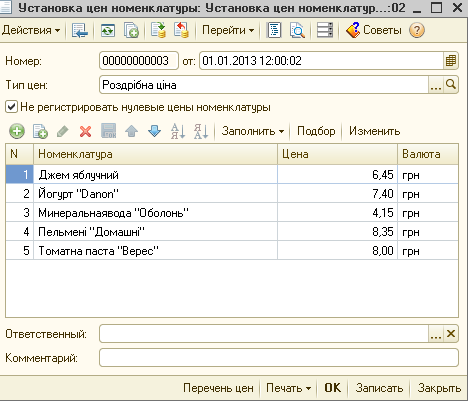
Task: Open the calendar picker for date
Action: pos(451,61)
